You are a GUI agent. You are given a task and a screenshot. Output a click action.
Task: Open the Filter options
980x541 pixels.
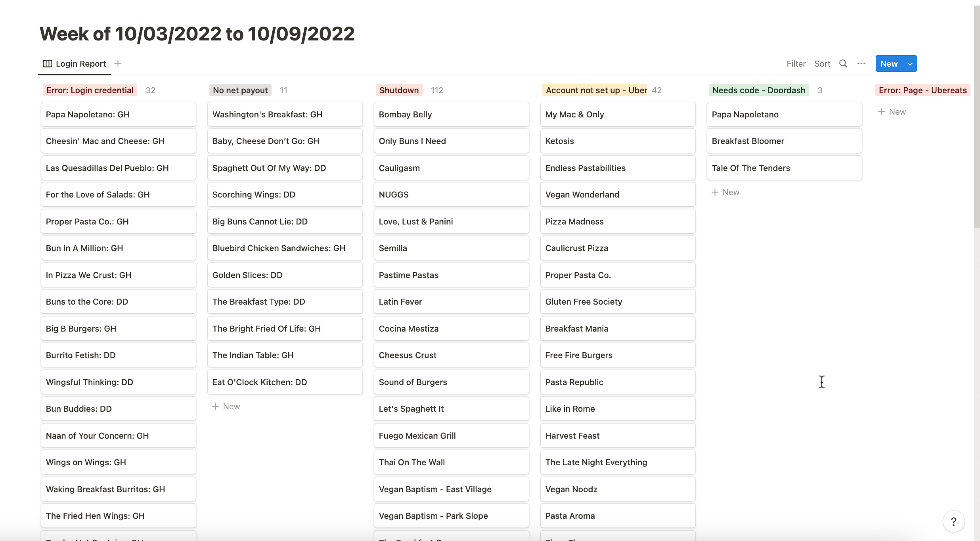(x=796, y=64)
